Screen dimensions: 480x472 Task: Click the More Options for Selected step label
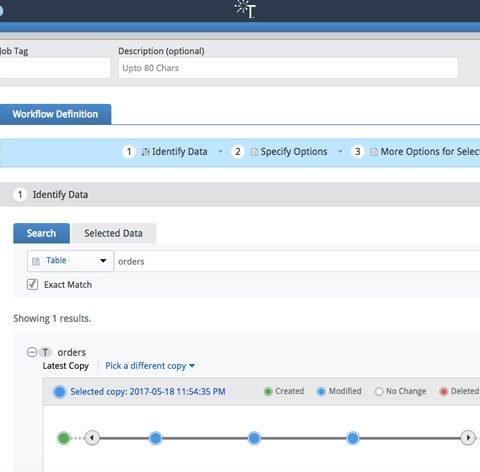tap(430, 152)
